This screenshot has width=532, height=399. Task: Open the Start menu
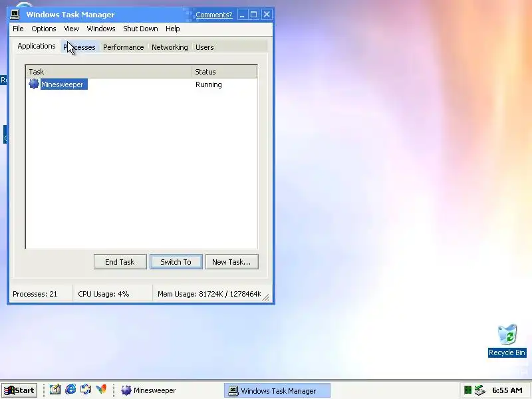point(19,390)
